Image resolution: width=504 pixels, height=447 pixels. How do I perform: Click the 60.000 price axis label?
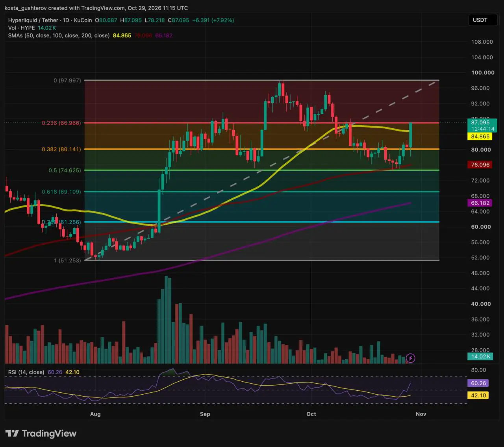click(481, 227)
